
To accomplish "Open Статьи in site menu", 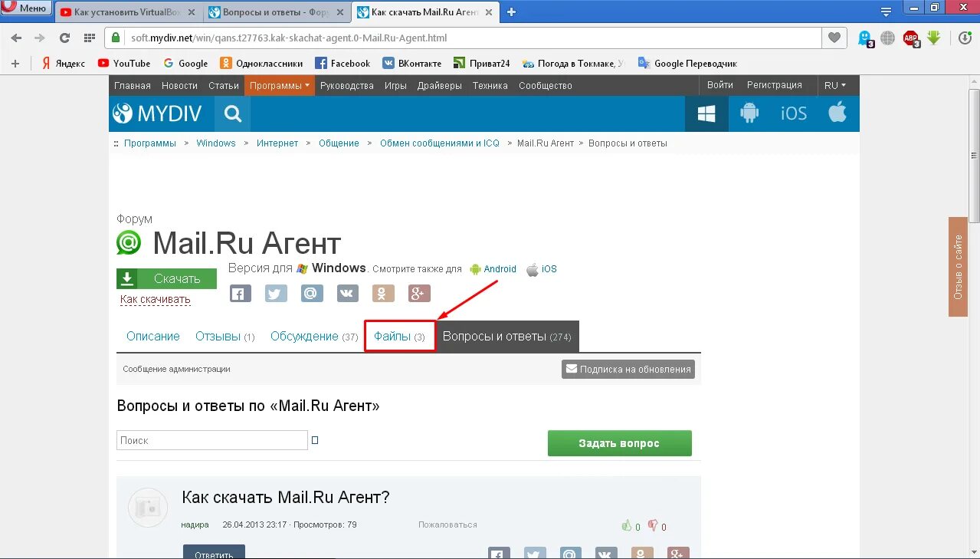I will (224, 85).
